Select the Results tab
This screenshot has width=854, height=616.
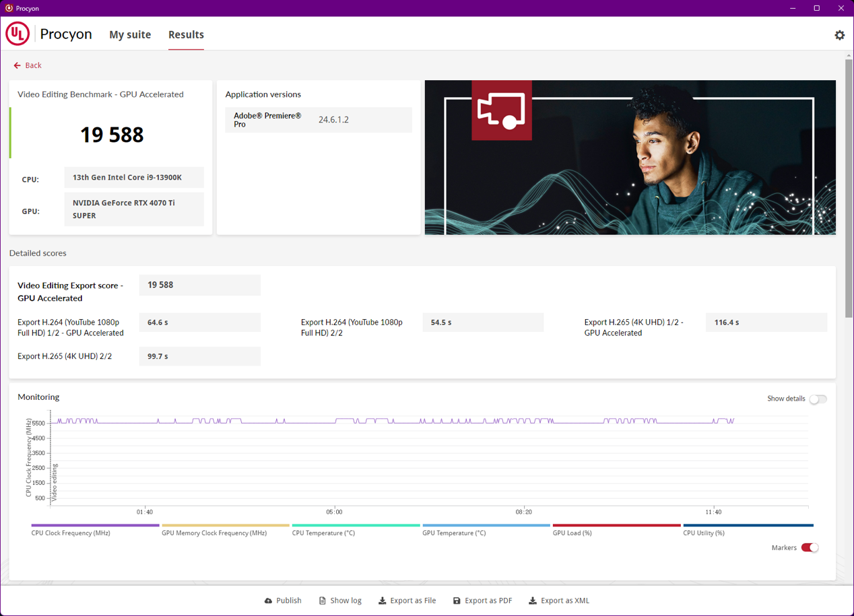[x=186, y=35]
